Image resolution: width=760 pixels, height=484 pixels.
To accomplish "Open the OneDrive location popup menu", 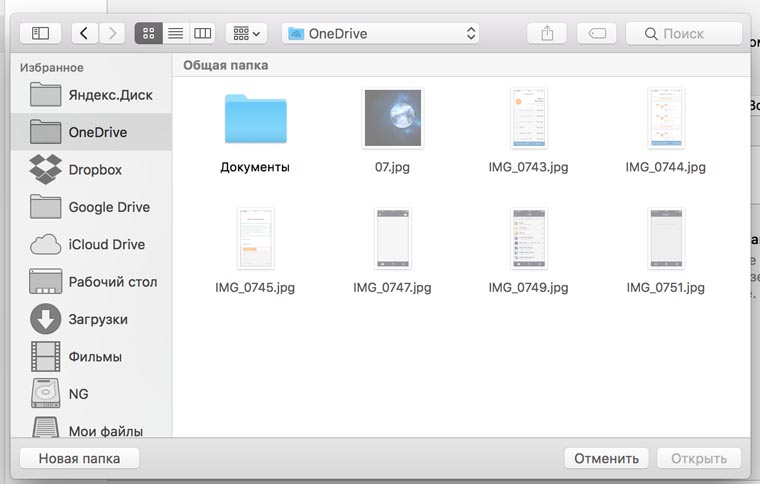I will [380, 33].
